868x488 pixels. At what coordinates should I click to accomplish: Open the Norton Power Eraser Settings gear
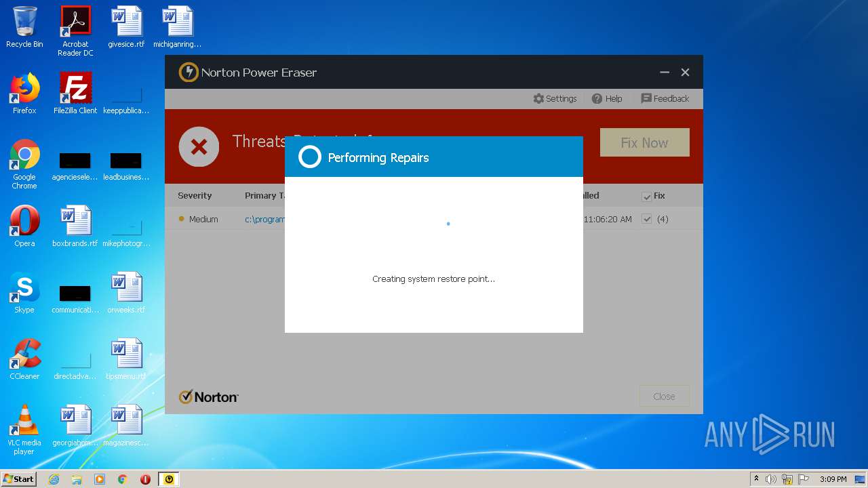point(555,98)
